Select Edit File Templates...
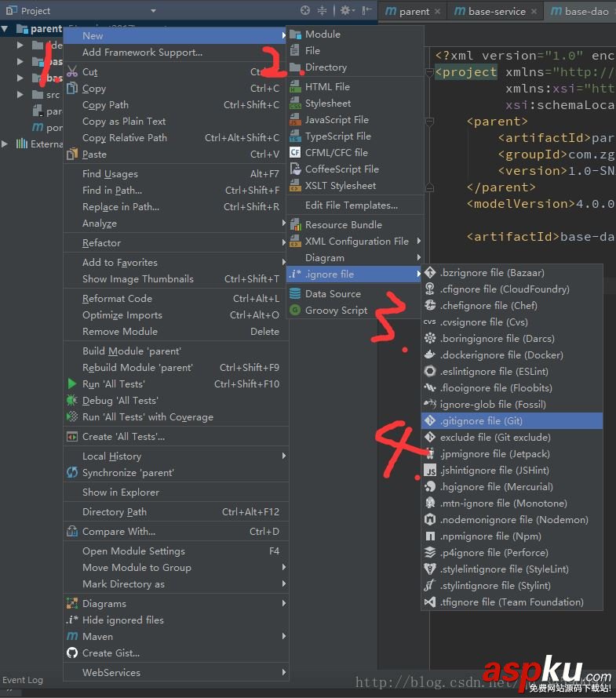Screen dimensions: 616x698 click(x=355, y=205)
